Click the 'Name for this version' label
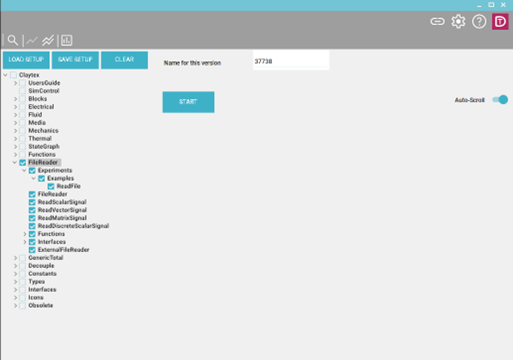The height and width of the screenshot is (360, 513). (192, 63)
